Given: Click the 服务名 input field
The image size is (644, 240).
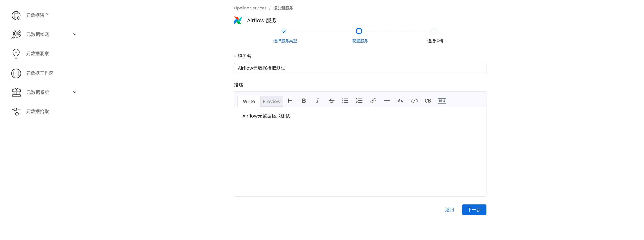Looking at the screenshot, I should click(x=360, y=68).
